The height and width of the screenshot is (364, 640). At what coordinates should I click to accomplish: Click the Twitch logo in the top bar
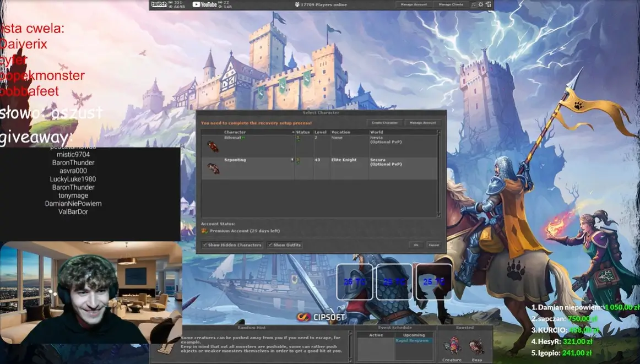159,4
